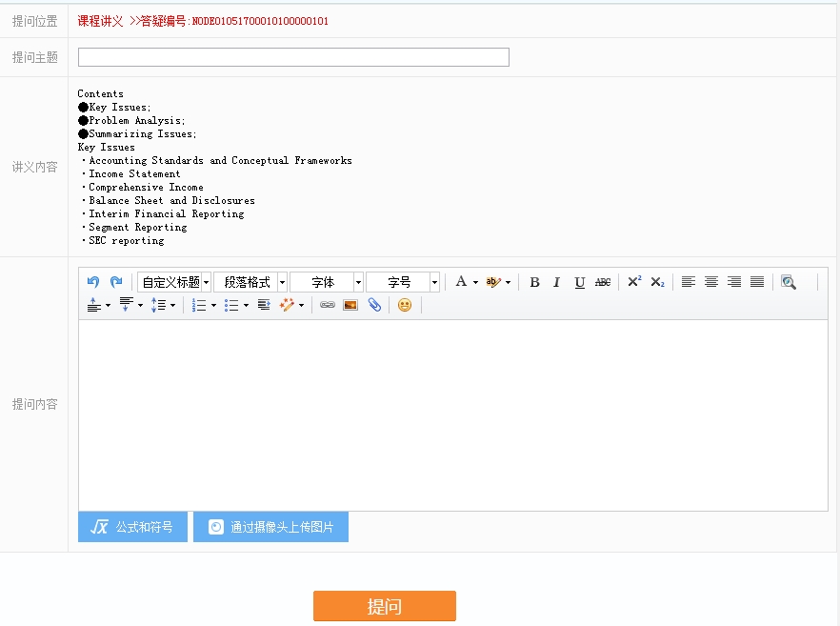
Task: Insert an image via picture icon
Action: coord(350,305)
